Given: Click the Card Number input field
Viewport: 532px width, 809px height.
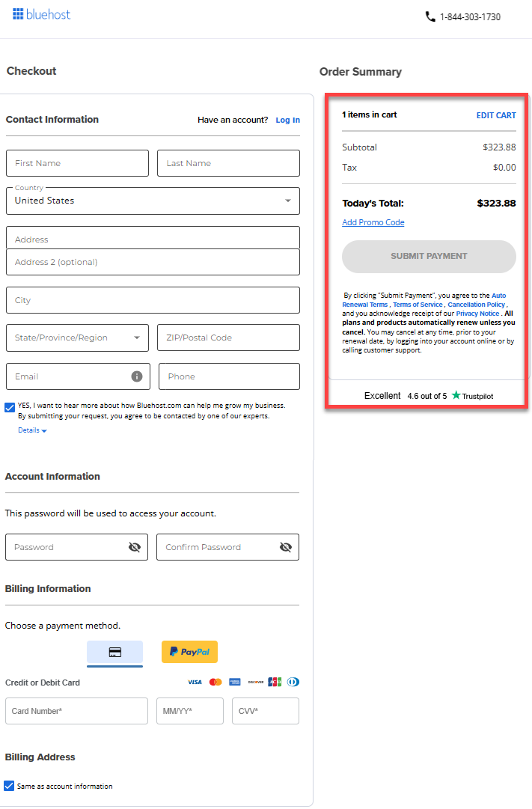Looking at the screenshot, I should click(76, 711).
